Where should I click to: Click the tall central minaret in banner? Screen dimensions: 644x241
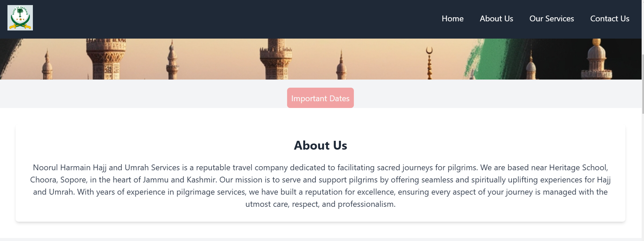coord(276,59)
